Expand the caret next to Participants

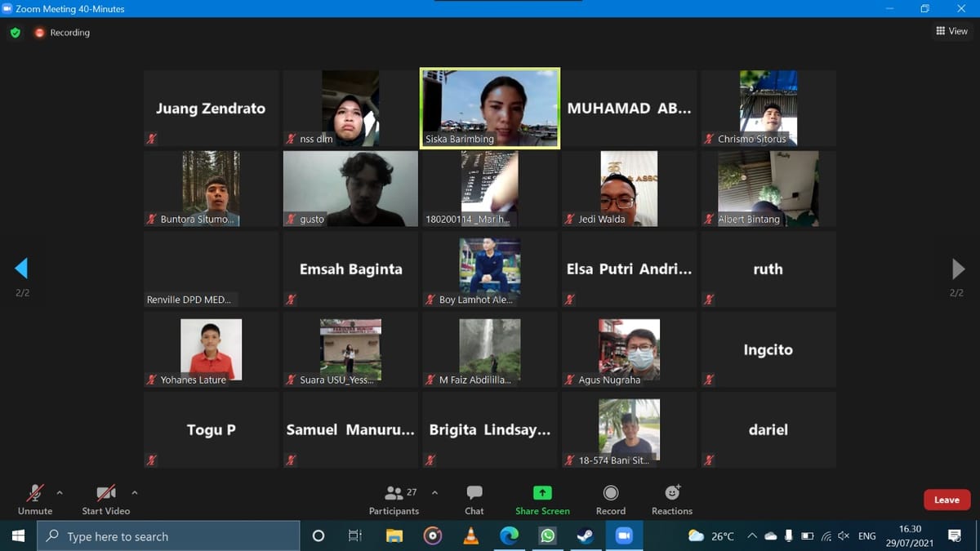pyautogui.click(x=434, y=492)
